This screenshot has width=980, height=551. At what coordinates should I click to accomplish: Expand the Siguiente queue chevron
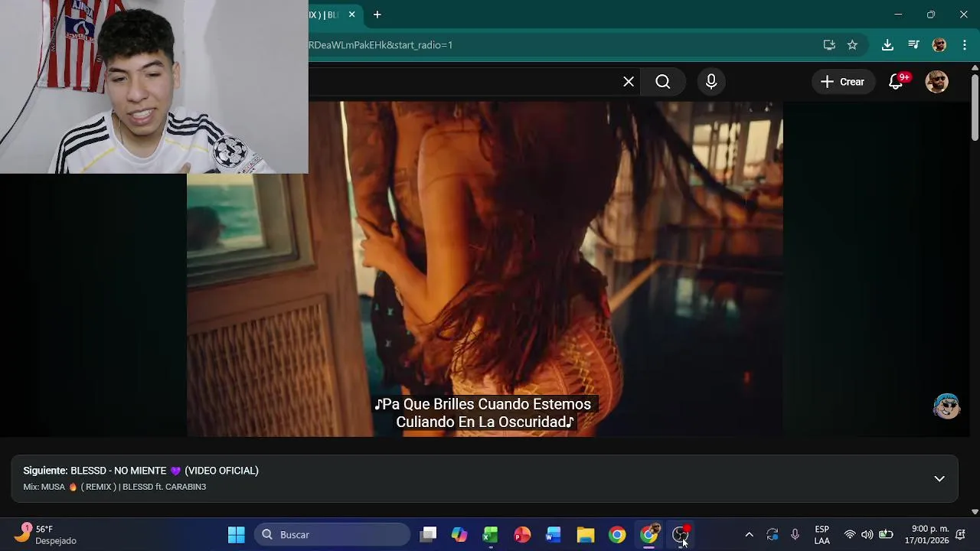point(939,479)
